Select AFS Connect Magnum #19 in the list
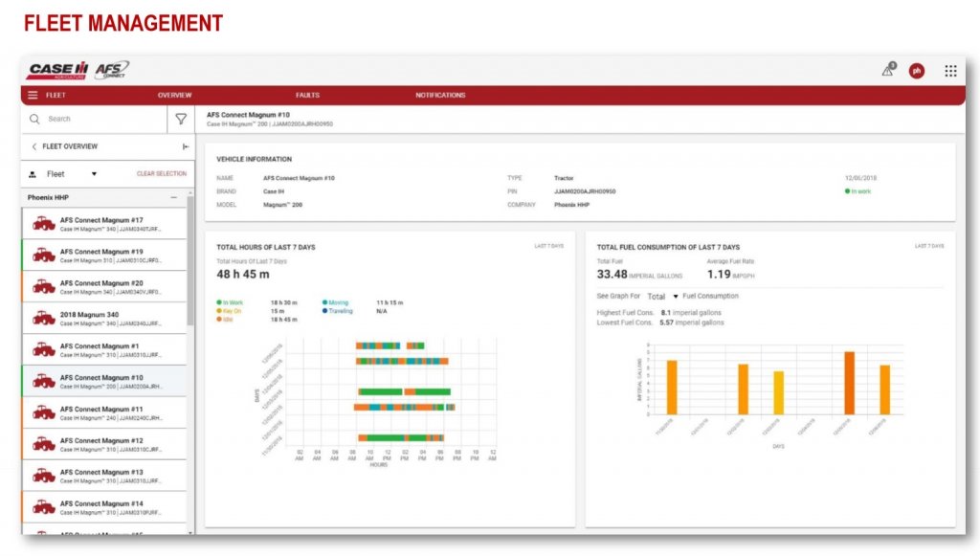The width and height of the screenshot is (980, 556). pyautogui.click(x=104, y=255)
